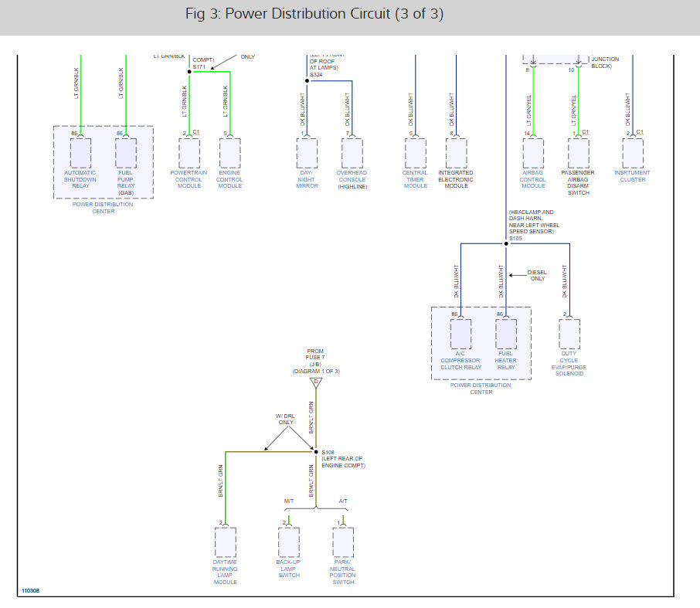The height and width of the screenshot is (608, 700).
Task: Select the Park/Neutral Position Switch label
Action: [343, 572]
